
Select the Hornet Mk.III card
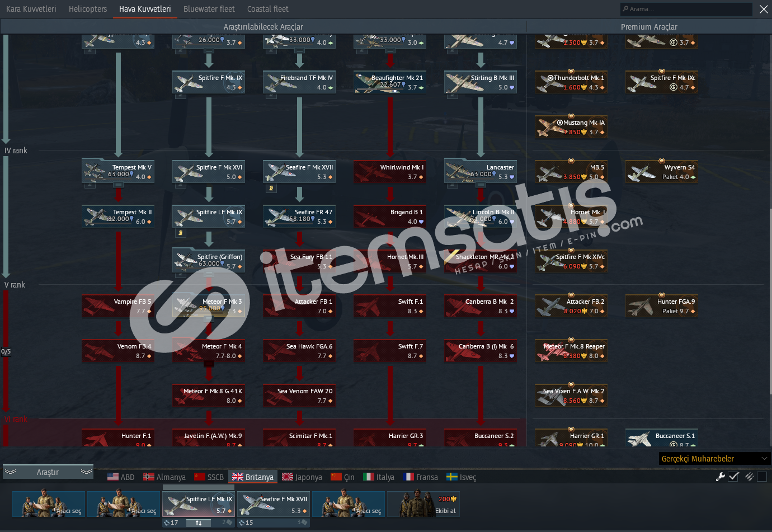390,261
